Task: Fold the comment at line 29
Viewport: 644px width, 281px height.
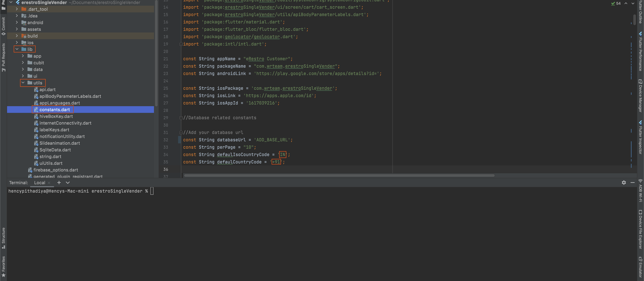Action: coord(181,118)
